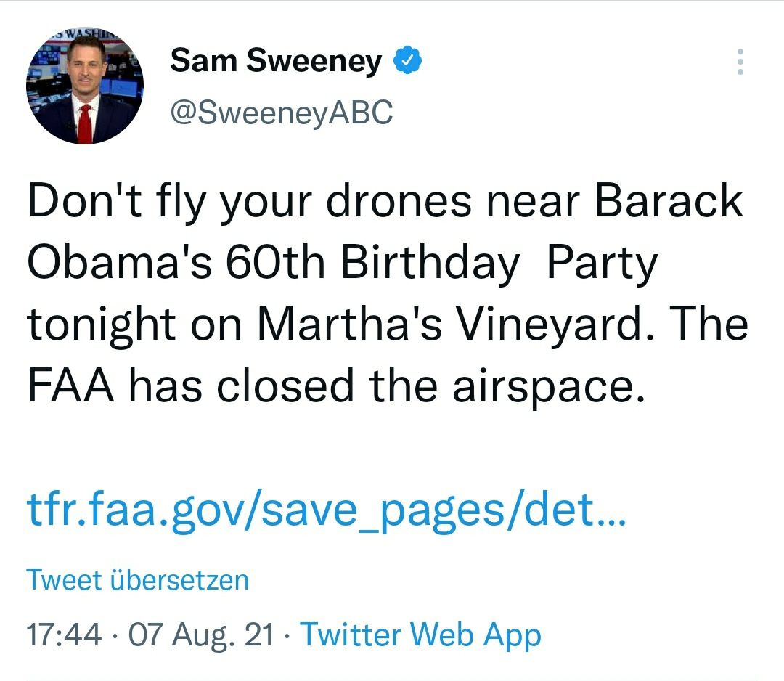Screen dimensions: 784x681
Task: Open Sam Sweeney's profile picture
Action: point(84,87)
